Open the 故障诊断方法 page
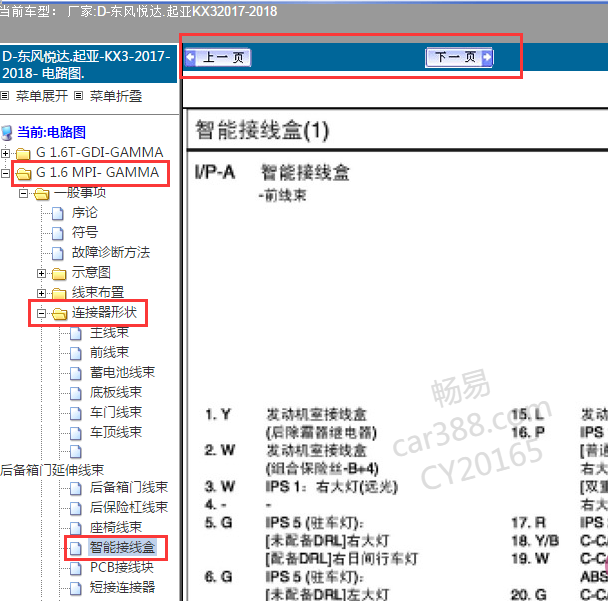Viewport: 608px width, 601px height. tap(111, 252)
